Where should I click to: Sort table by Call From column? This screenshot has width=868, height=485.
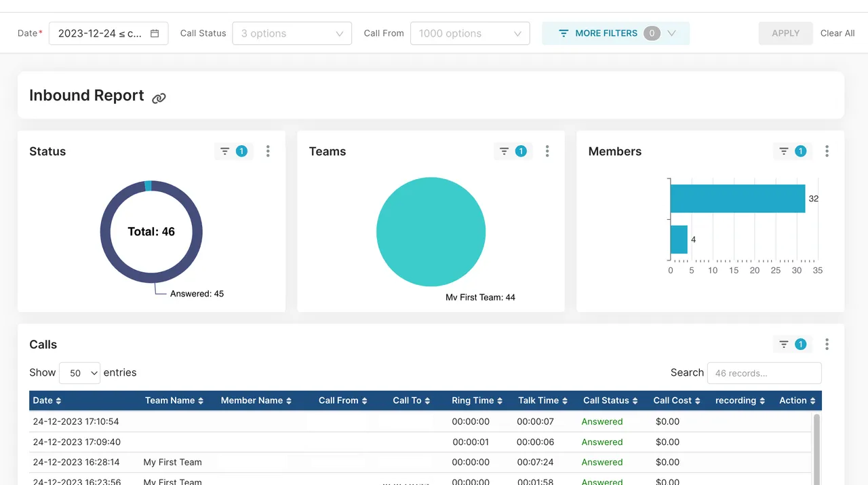pos(343,400)
